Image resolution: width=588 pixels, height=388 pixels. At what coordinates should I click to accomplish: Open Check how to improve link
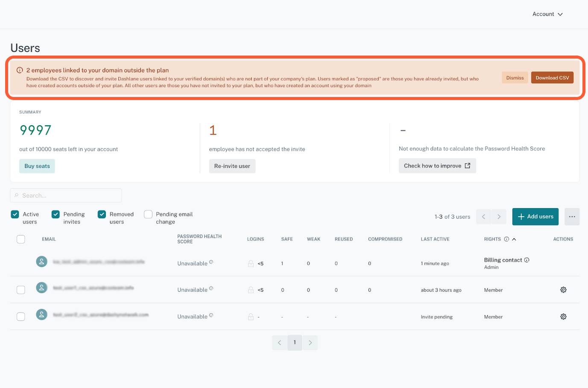coord(437,166)
